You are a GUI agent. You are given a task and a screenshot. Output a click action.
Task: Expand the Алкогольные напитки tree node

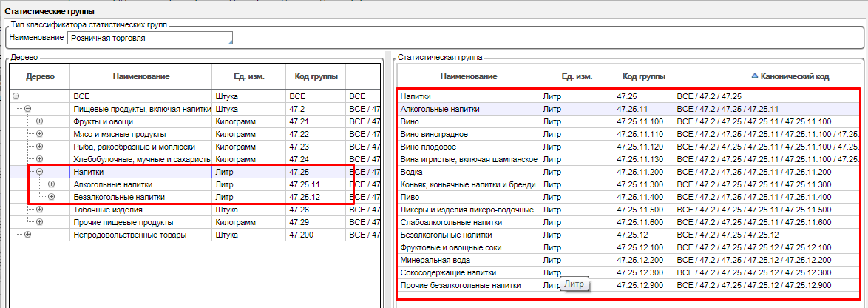tap(52, 184)
